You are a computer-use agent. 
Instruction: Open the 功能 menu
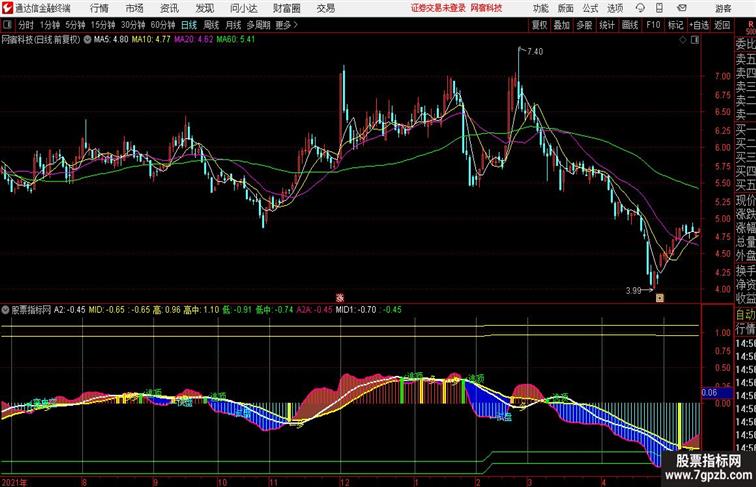540,8
